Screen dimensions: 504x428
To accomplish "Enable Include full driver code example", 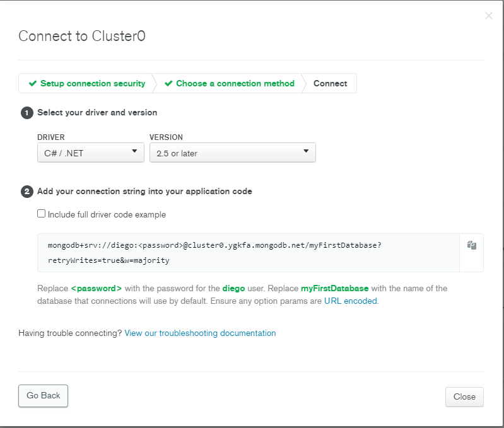I will (x=41, y=214).
